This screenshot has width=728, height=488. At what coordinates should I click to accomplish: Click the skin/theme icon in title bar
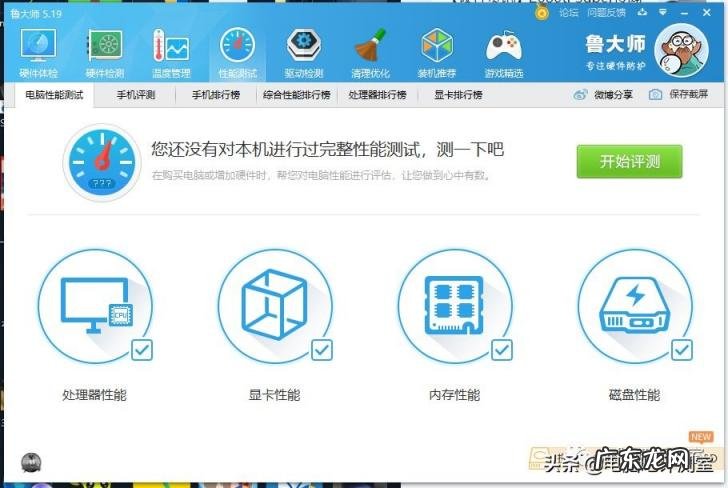[x=643, y=13]
